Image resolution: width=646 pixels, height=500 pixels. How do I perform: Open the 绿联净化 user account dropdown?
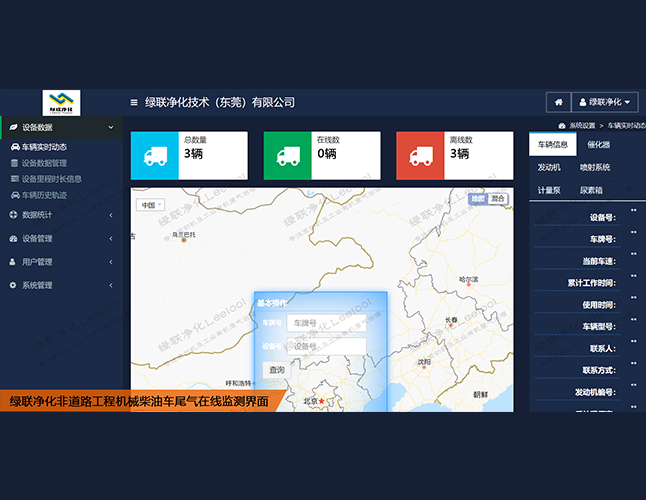coord(604,102)
